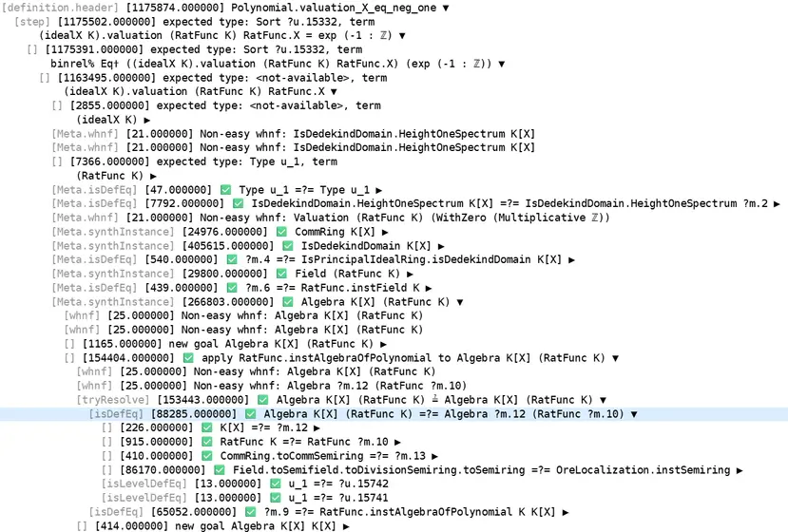Viewport: 788px width, 532px height.
Task: Click green check beside u_1 =?= ?u.15742
Action: coord(275,484)
